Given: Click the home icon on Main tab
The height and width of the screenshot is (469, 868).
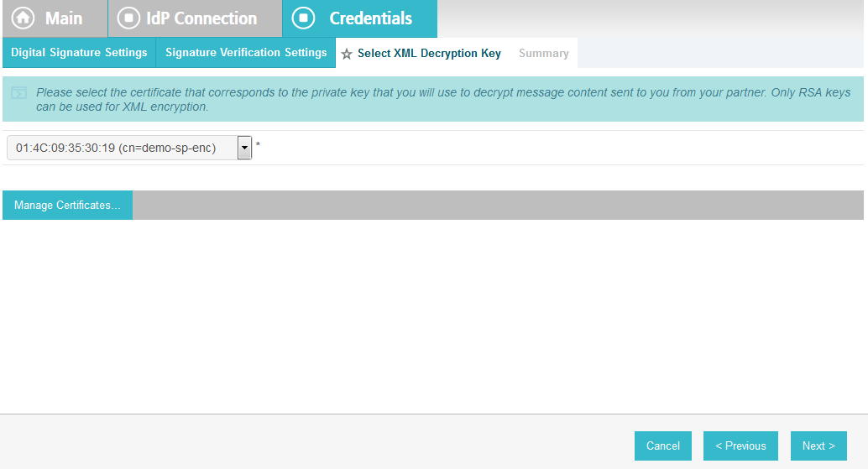Looking at the screenshot, I should tap(24, 18).
